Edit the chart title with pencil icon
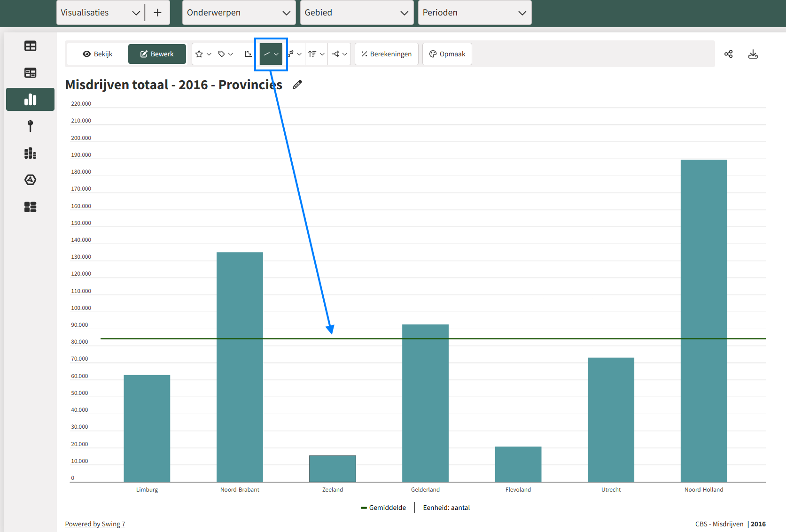This screenshot has height=532, width=786. [297, 85]
